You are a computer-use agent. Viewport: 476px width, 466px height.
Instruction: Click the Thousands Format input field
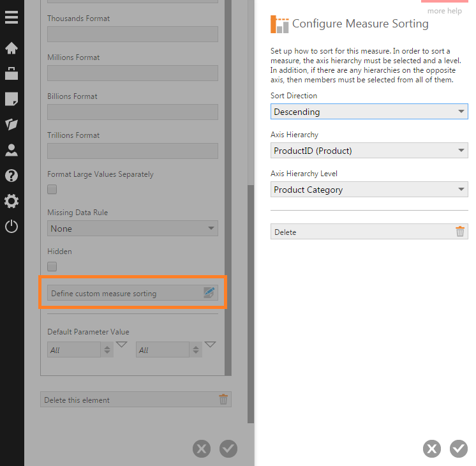pyautogui.click(x=133, y=34)
